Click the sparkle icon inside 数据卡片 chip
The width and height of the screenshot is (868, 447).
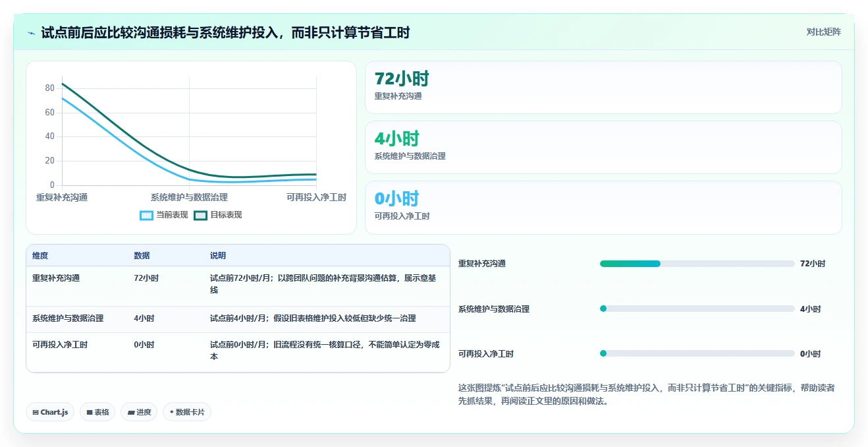[172, 412]
